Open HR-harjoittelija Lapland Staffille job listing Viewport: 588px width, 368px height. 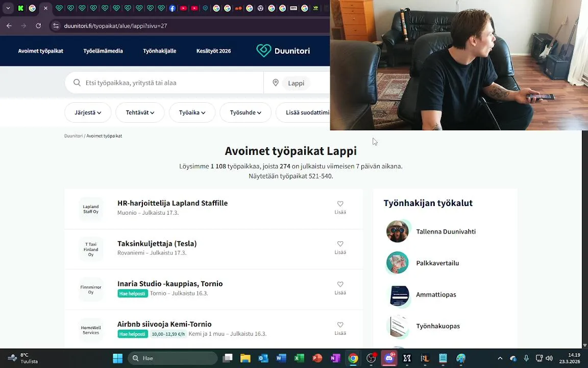173,203
